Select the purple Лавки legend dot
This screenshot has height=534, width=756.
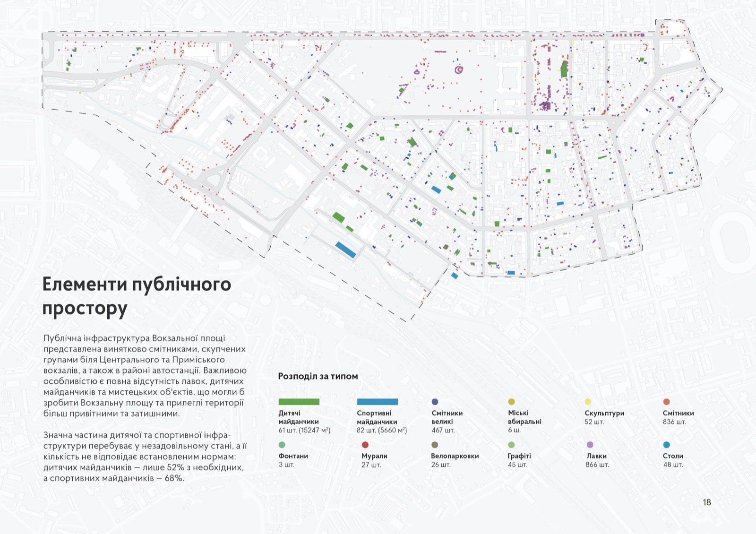[x=590, y=445]
